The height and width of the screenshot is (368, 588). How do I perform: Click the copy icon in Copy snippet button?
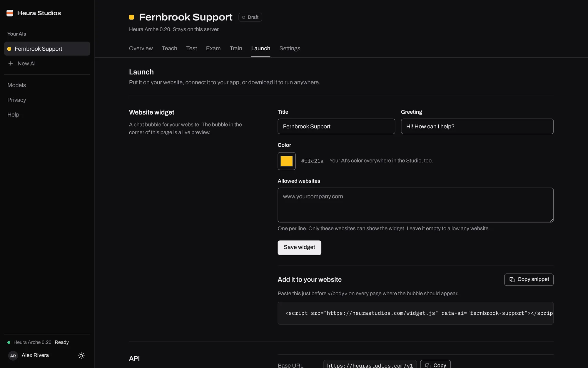tap(512, 279)
